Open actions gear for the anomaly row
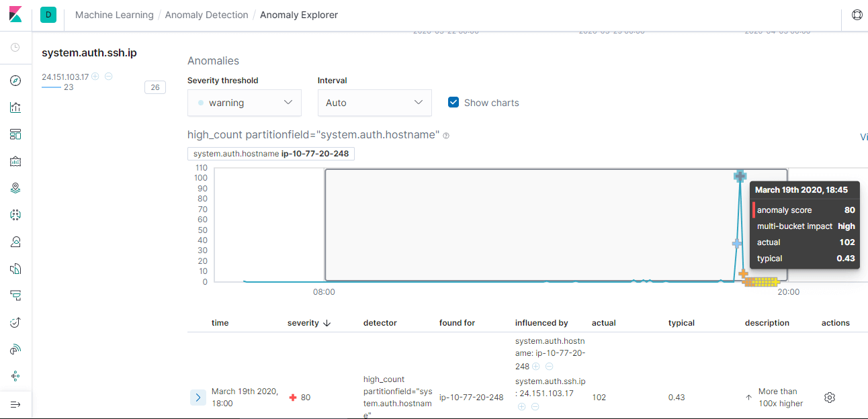Viewport: 868px width, 419px height. (x=829, y=398)
